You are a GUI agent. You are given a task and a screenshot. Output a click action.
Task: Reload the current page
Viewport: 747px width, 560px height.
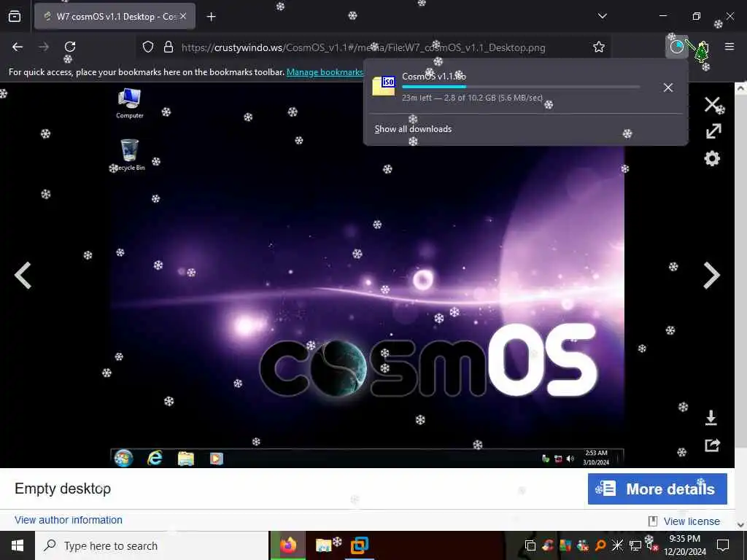[70, 47]
